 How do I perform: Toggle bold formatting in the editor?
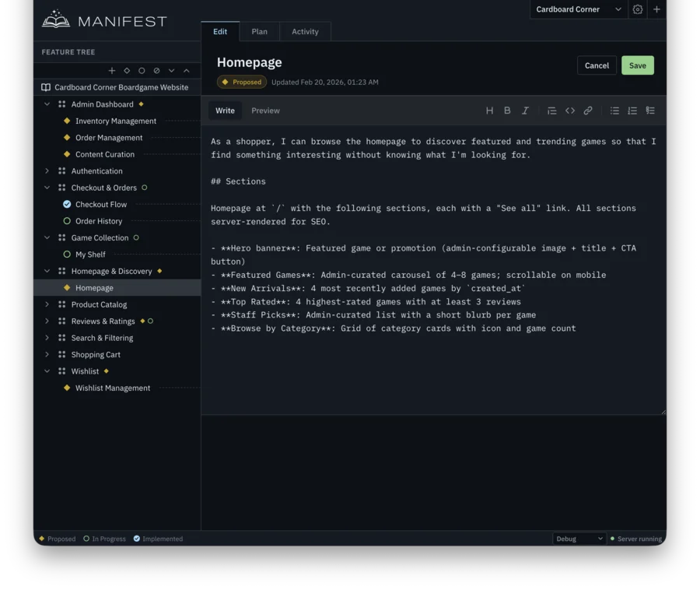[x=507, y=111]
